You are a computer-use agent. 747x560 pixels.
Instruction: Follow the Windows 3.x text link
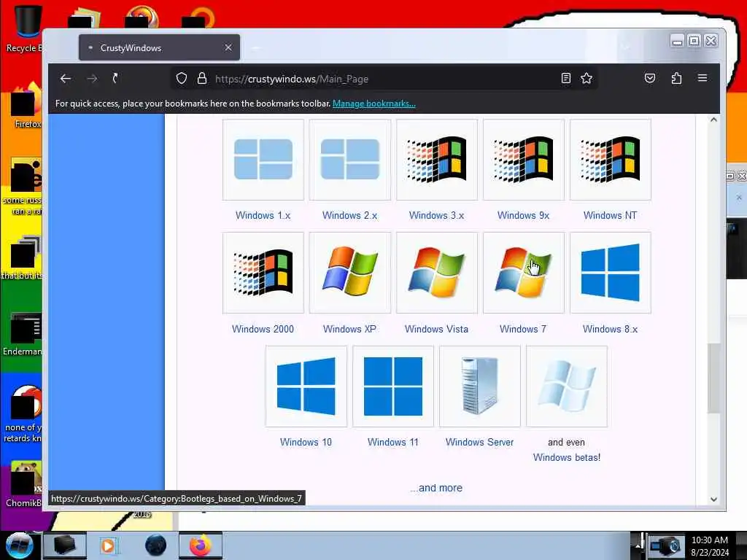(436, 215)
